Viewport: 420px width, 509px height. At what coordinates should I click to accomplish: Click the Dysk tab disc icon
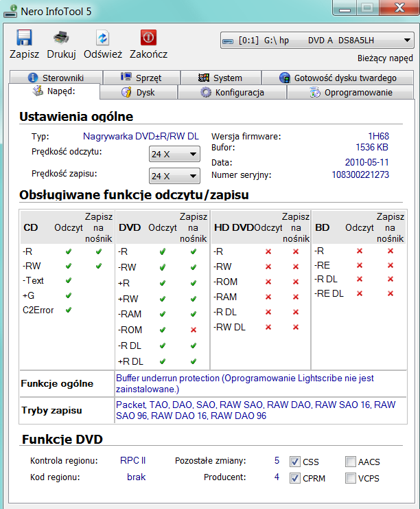click(126, 92)
